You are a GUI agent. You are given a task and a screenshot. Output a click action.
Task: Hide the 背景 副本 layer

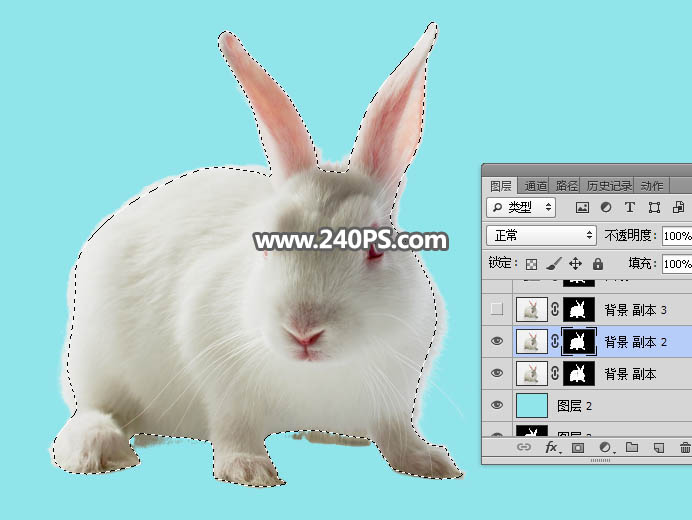(497, 373)
